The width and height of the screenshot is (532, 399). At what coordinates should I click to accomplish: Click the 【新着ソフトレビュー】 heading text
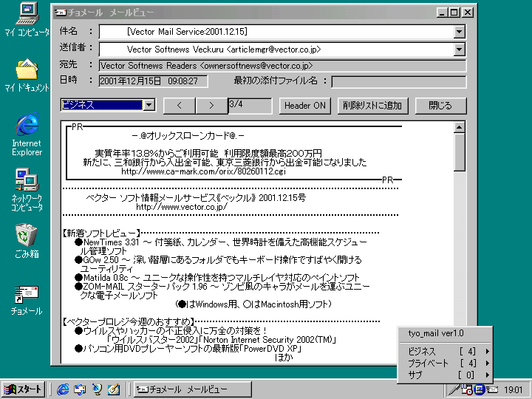pyautogui.click(x=101, y=233)
